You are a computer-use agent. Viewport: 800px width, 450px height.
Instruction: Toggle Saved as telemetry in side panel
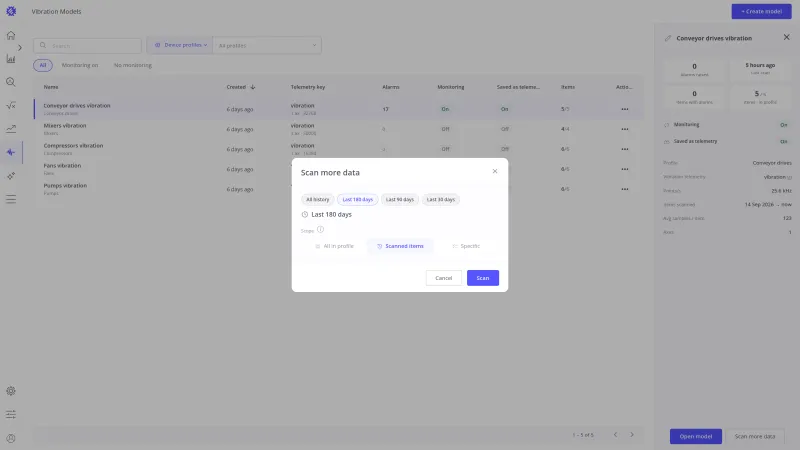(784, 141)
